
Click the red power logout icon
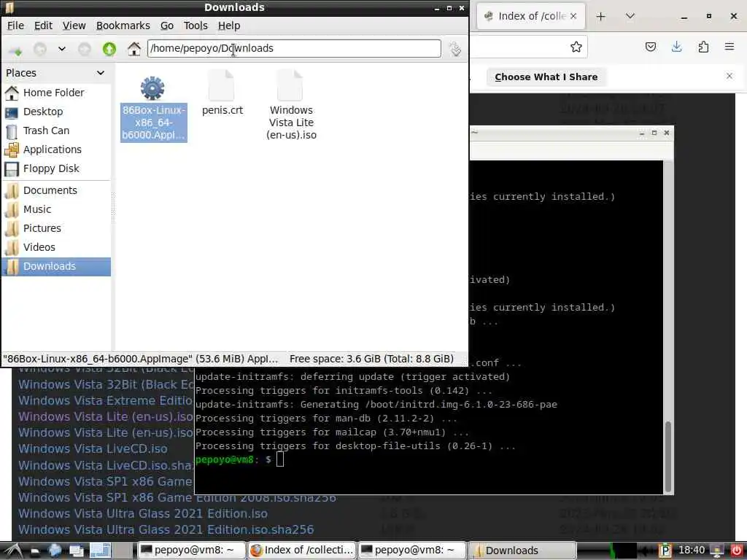pos(736,551)
